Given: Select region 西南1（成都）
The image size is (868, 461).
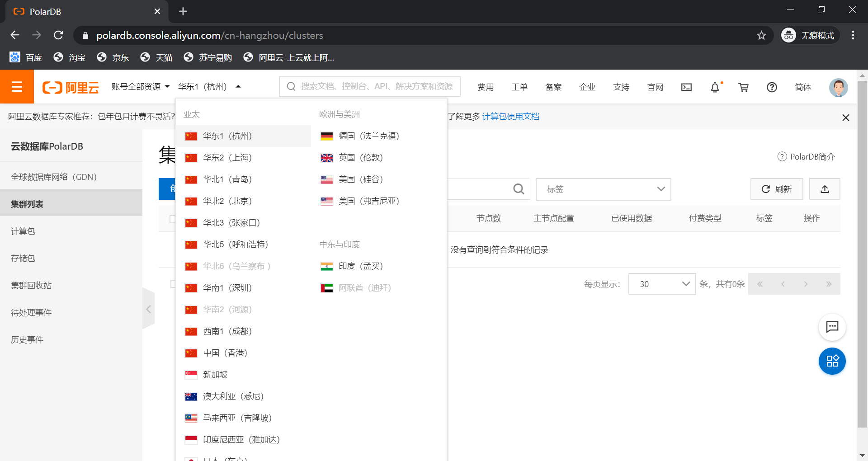Looking at the screenshot, I should [x=243, y=331].
